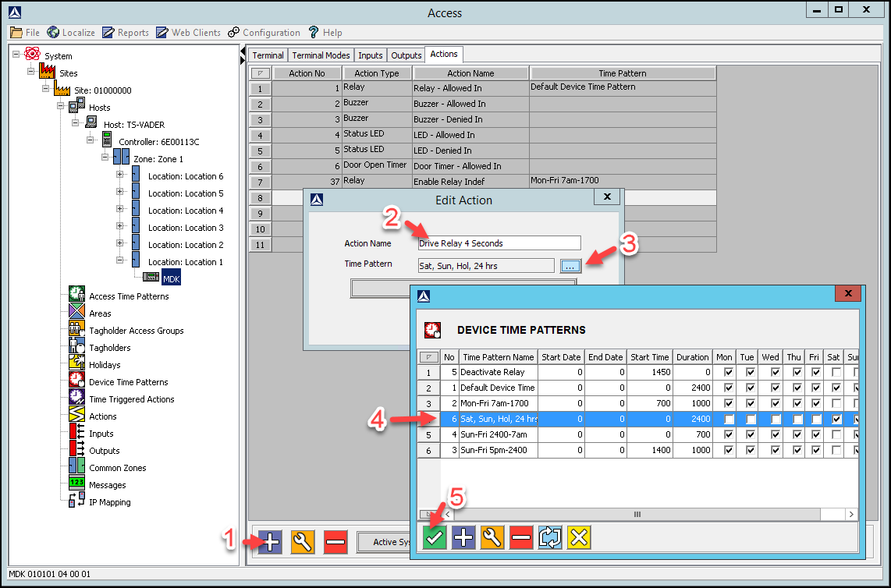Open Device Time Patterns in tree
Viewport: 891px width, 588px height.
[x=129, y=382]
